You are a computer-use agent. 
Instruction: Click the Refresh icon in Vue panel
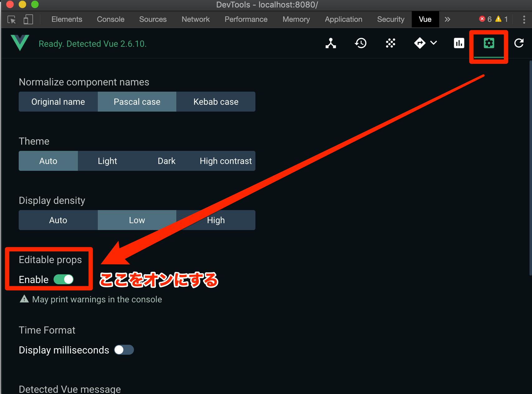519,43
